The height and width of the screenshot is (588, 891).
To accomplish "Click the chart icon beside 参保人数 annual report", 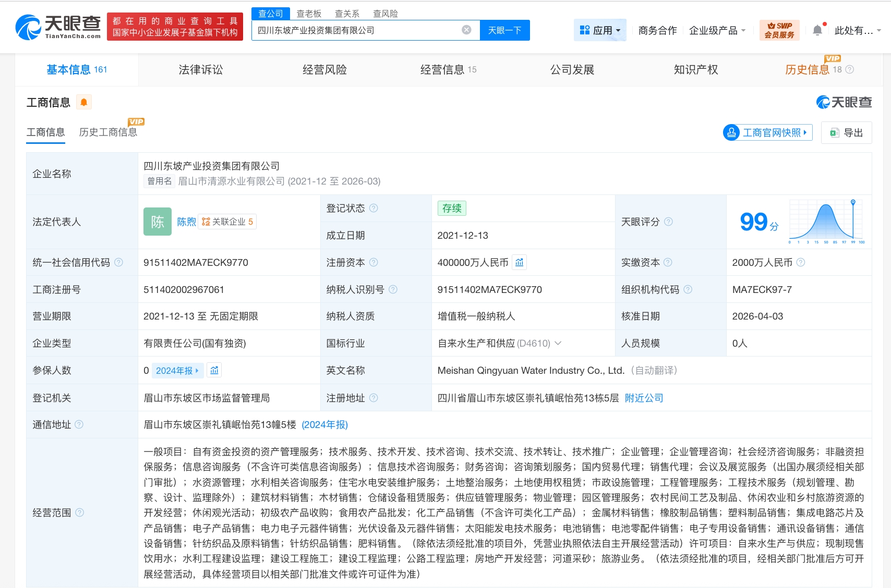I will tap(213, 370).
